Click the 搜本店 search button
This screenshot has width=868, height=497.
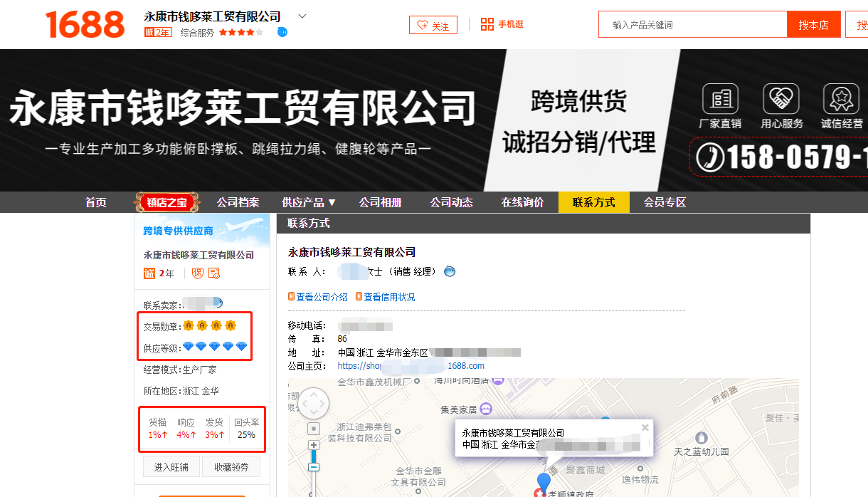coord(813,24)
